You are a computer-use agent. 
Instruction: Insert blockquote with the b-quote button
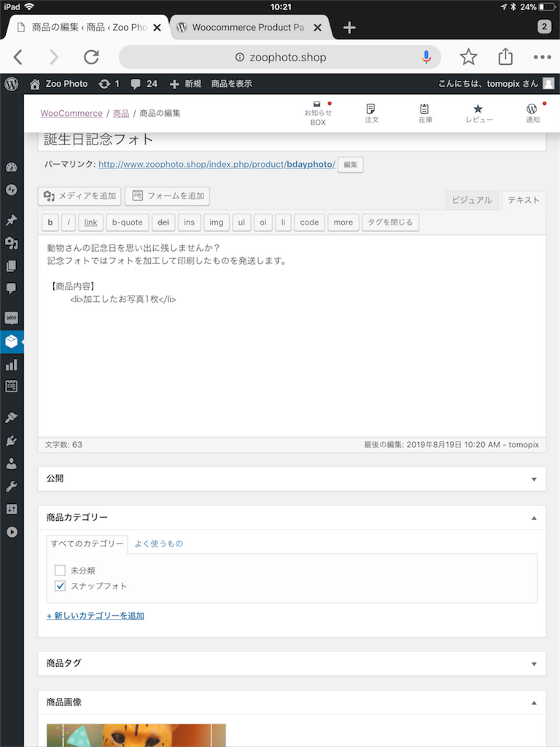127,222
